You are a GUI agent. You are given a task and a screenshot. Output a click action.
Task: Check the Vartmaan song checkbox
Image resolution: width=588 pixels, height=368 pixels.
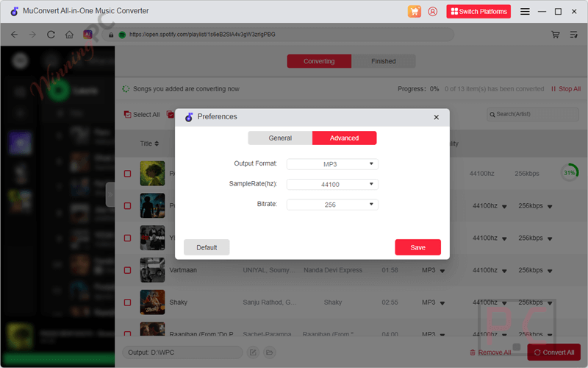[x=127, y=270]
